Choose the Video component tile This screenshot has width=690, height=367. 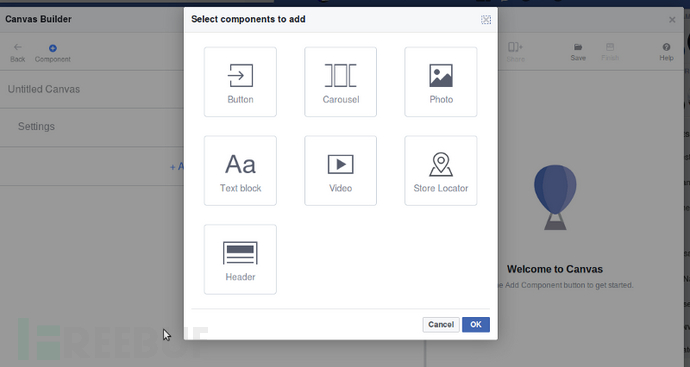pyautogui.click(x=341, y=171)
